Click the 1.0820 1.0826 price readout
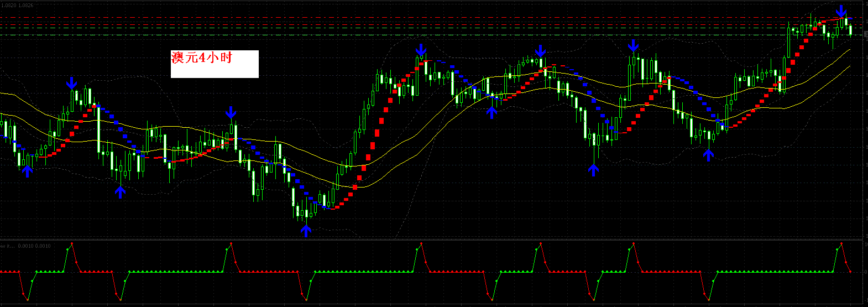This screenshot has width=868, height=307. (17, 5)
